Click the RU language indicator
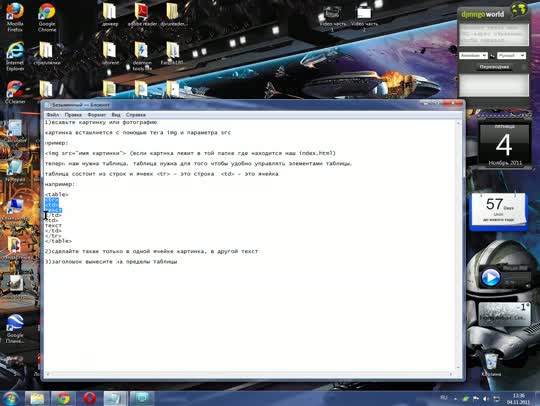540x406 pixels. pyautogui.click(x=444, y=398)
